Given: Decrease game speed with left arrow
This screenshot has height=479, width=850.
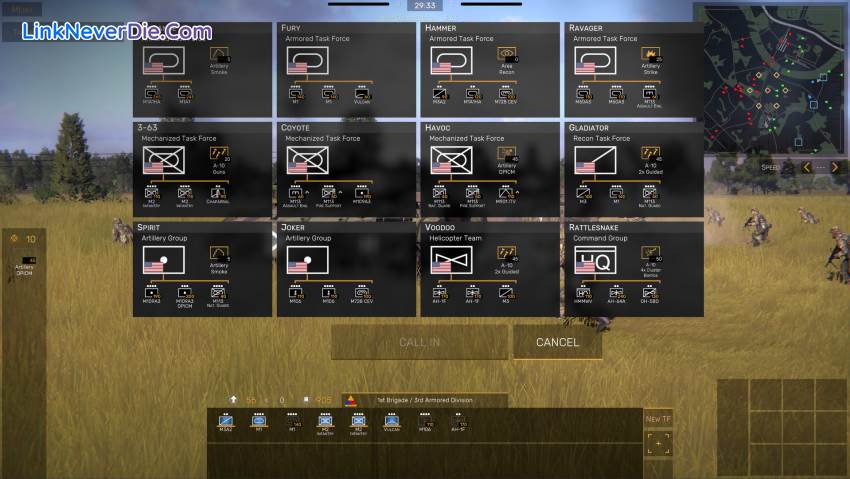Looking at the screenshot, I should point(807,167).
